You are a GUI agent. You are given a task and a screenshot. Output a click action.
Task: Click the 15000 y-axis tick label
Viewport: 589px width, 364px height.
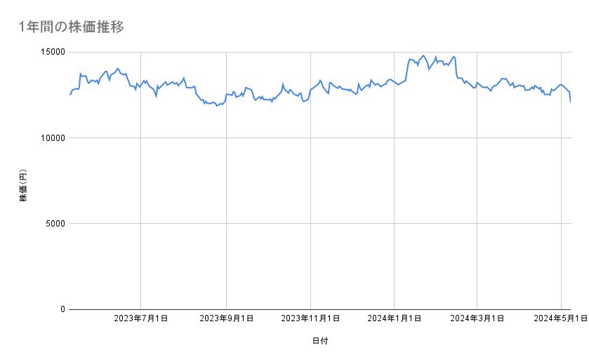(51, 52)
